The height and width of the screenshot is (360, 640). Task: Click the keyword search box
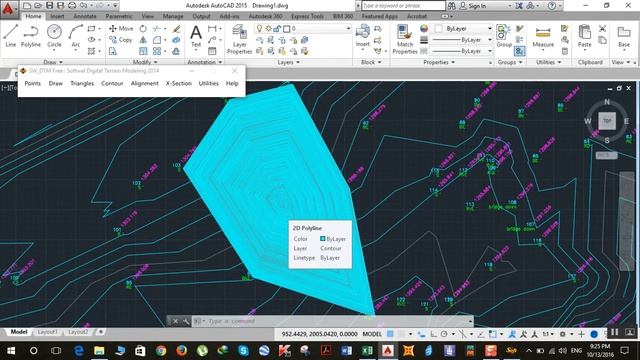(403, 6)
